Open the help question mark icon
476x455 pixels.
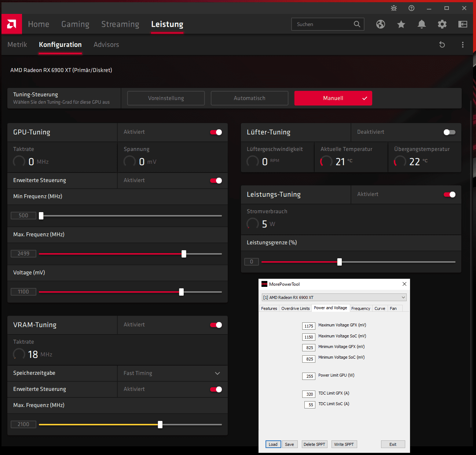[411, 8]
